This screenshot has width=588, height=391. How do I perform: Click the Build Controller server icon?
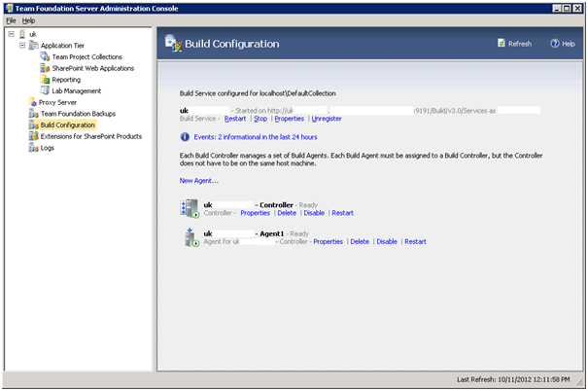pos(190,209)
